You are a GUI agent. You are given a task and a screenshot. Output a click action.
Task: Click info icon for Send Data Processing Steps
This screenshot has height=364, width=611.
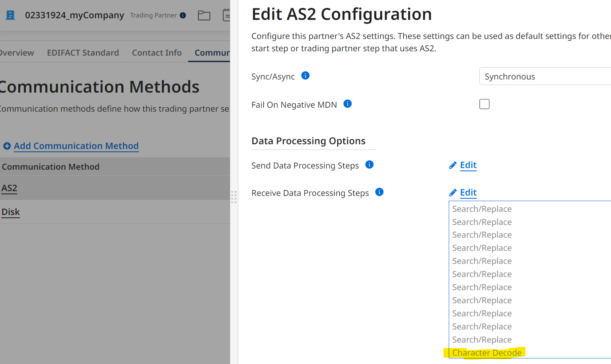[370, 165]
